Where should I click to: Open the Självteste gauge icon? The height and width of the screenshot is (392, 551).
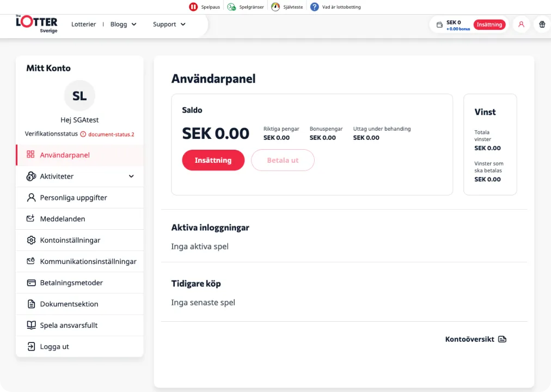coord(275,7)
